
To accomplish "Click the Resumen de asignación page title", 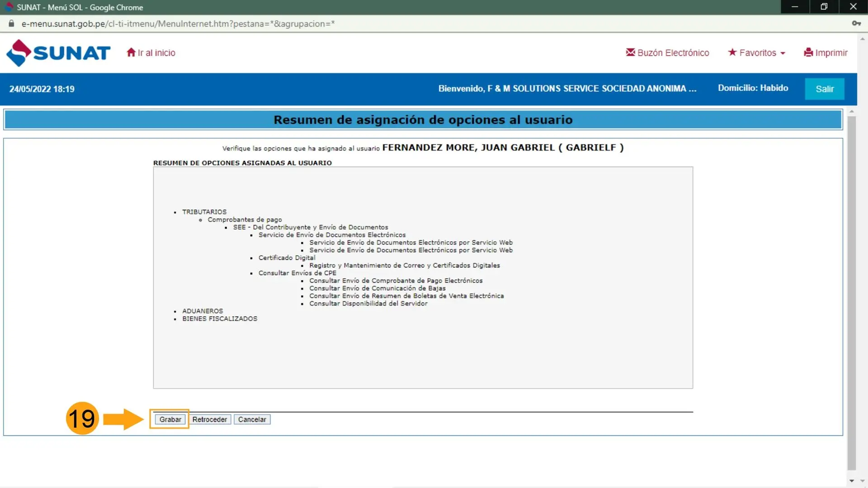I will tap(423, 120).
